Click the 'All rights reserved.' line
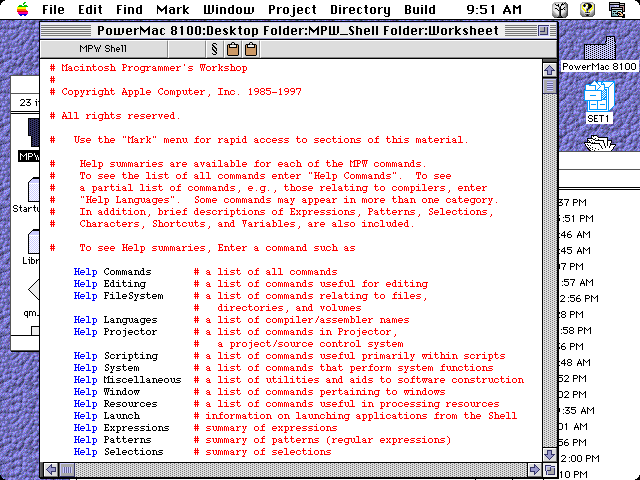The height and width of the screenshot is (480, 640). (115, 116)
